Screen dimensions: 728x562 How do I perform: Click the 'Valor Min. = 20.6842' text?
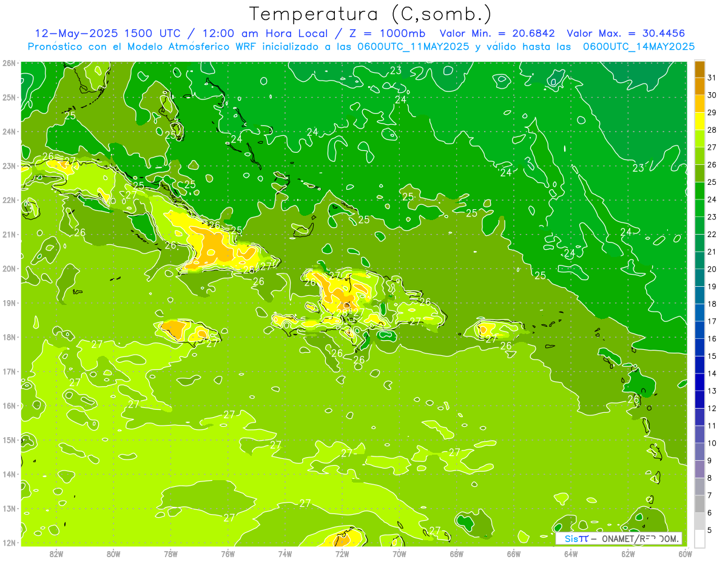(497, 33)
